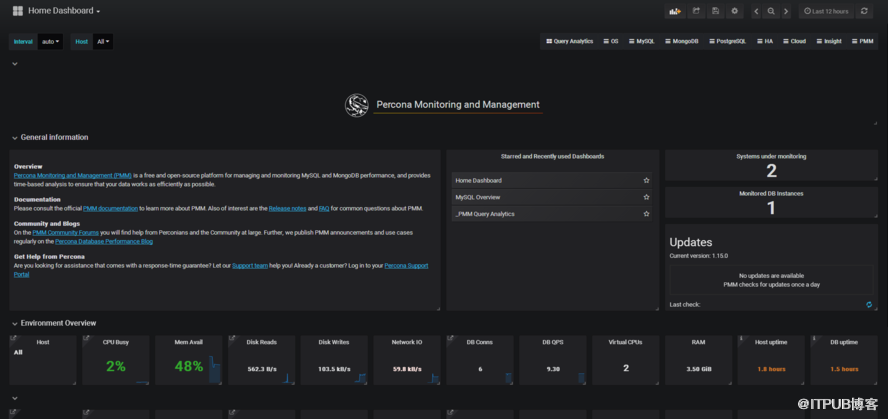Open the external link icon on CPU Busy panel
The height and width of the screenshot is (419, 888).
coord(86,339)
